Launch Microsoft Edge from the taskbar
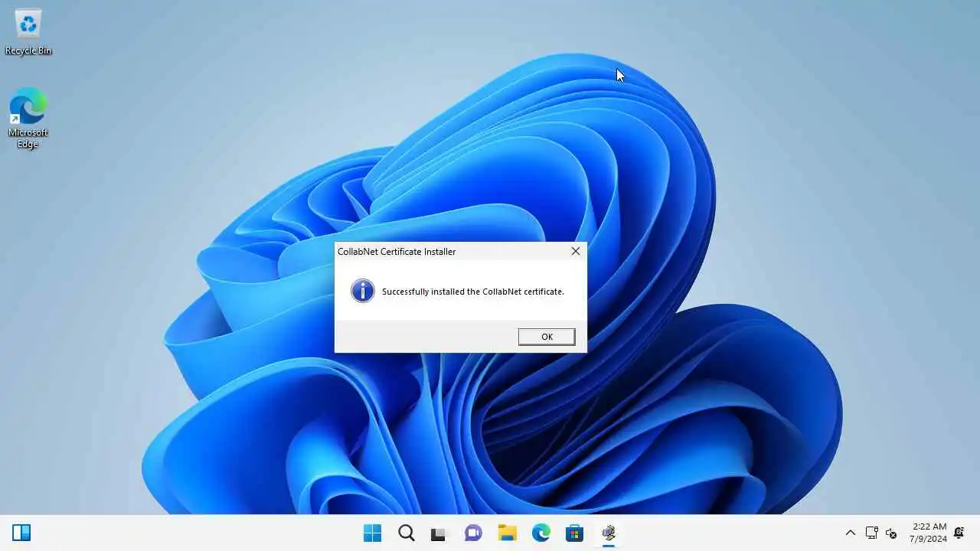The height and width of the screenshot is (551, 980). click(x=541, y=533)
